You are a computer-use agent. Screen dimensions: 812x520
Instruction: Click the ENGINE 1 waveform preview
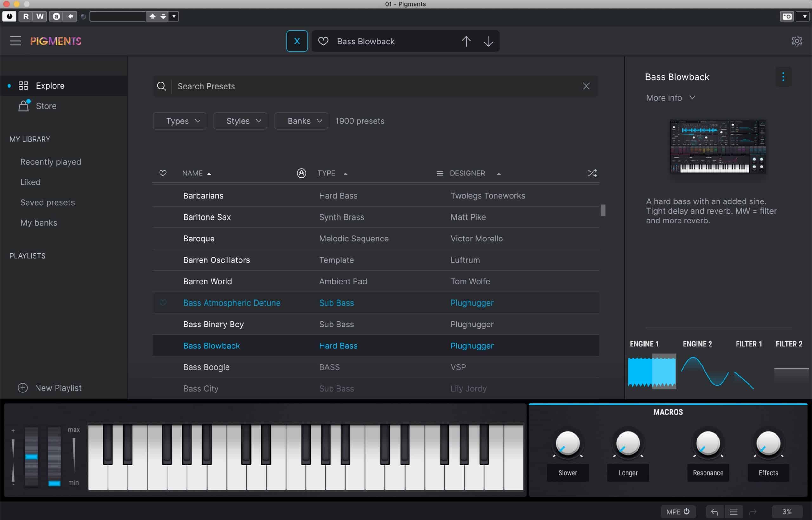(x=652, y=371)
